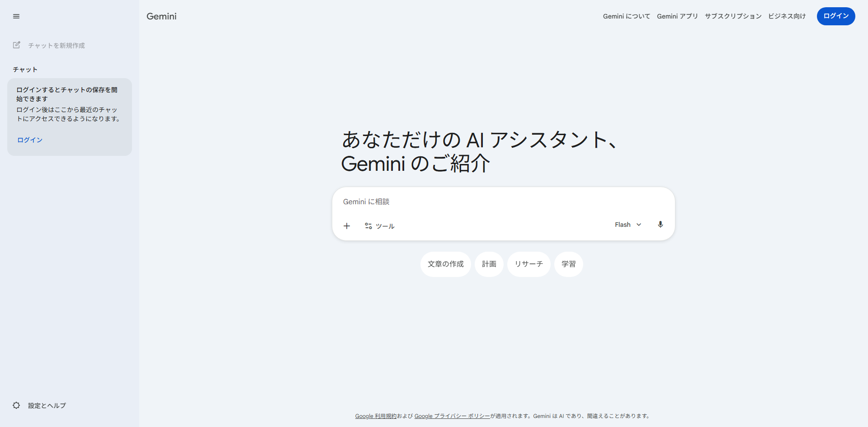868x427 pixels.
Task: Open the hamburger main menu
Action: pyautogui.click(x=16, y=16)
